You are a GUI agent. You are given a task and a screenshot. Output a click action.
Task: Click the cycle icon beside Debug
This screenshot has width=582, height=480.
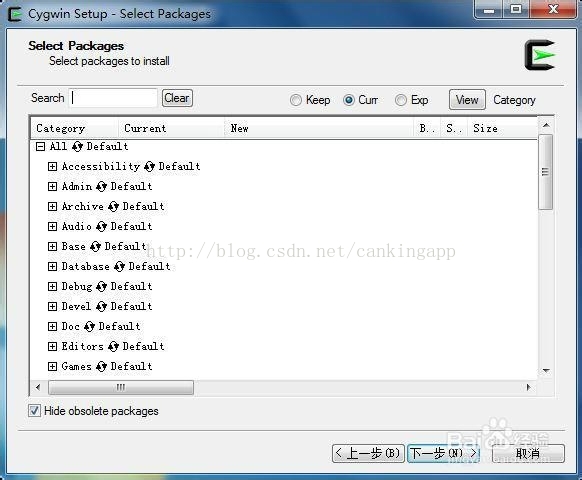pyautogui.click(x=101, y=287)
